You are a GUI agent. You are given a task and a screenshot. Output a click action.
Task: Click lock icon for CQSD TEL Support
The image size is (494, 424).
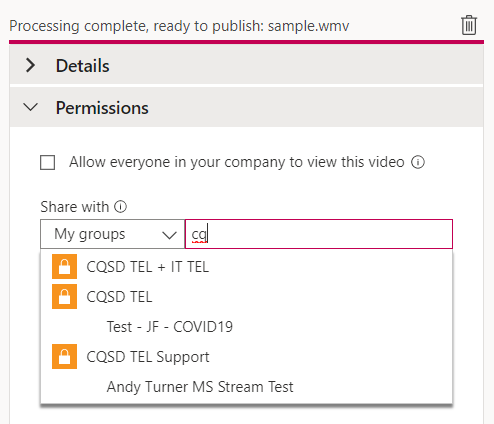pos(64,357)
